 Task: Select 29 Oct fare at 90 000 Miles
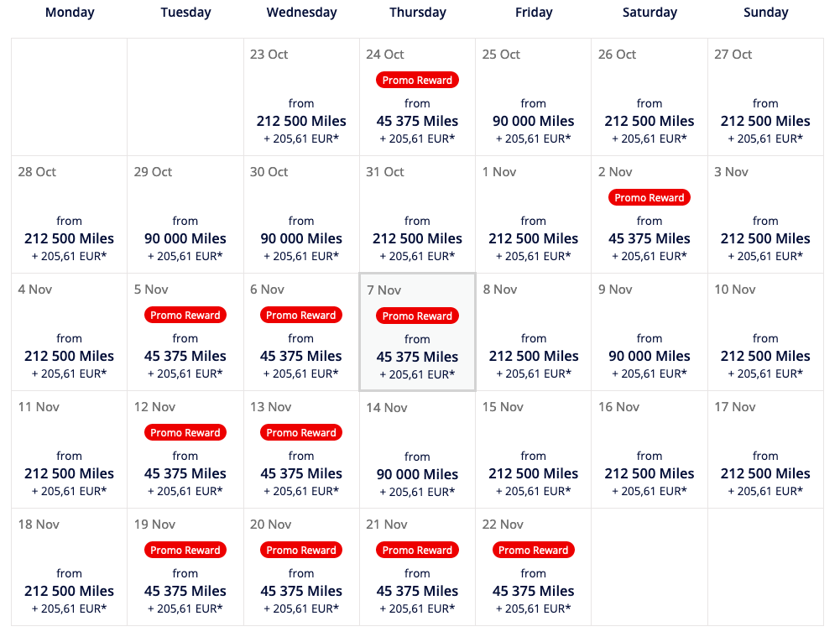(185, 214)
